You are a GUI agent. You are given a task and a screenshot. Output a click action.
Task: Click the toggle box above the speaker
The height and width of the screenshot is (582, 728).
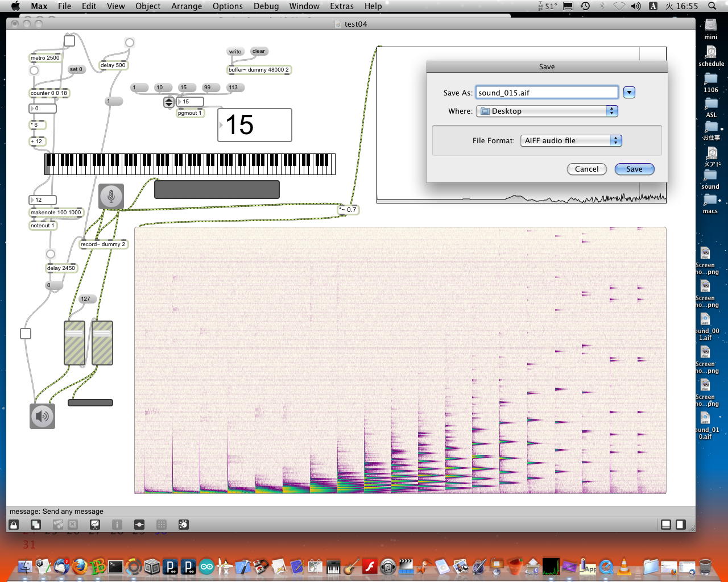pos(26,334)
